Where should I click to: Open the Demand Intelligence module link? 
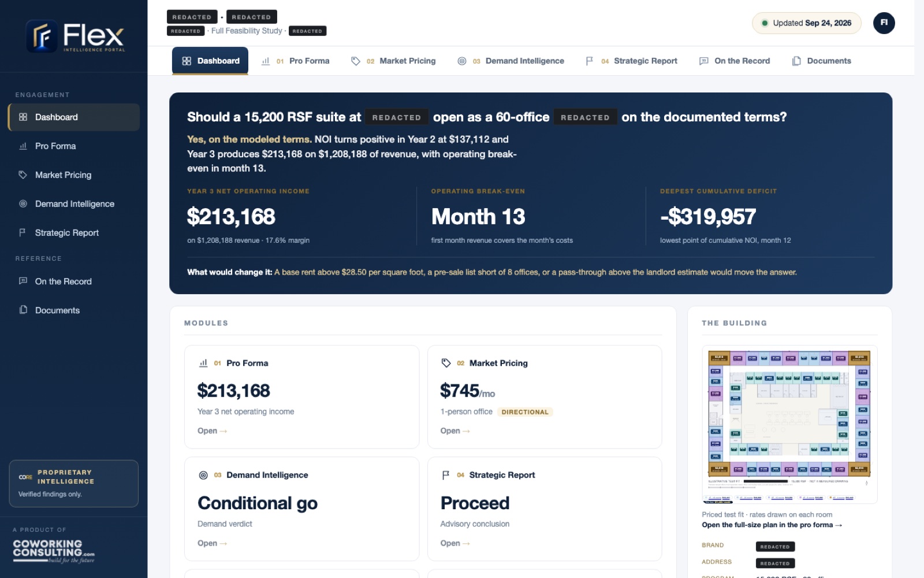[x=212, y=543]
